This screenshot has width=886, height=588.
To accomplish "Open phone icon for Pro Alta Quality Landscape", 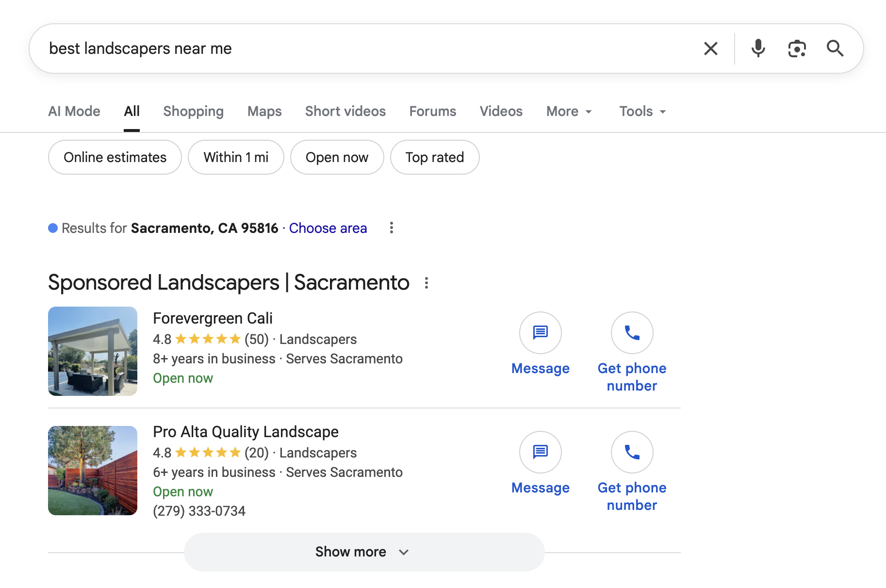I will pyautogui.click(x=631, y=452).
